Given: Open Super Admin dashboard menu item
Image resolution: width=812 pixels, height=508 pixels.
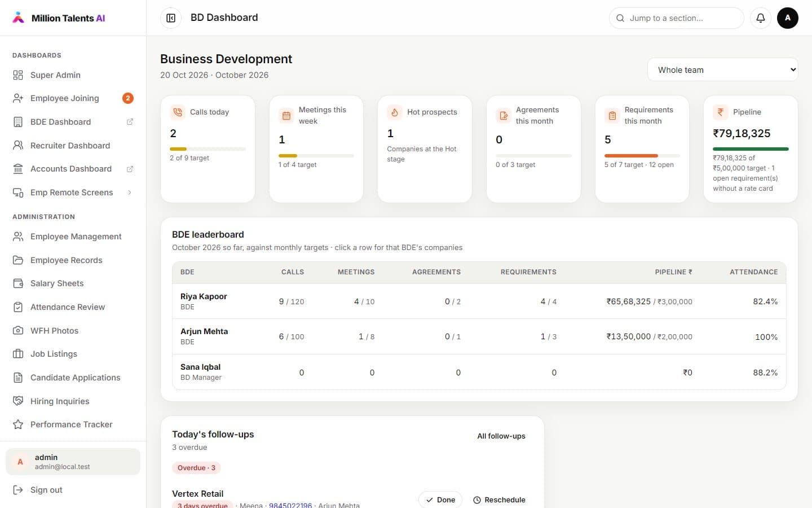Looking at the screenshot, I should point(73,75).
